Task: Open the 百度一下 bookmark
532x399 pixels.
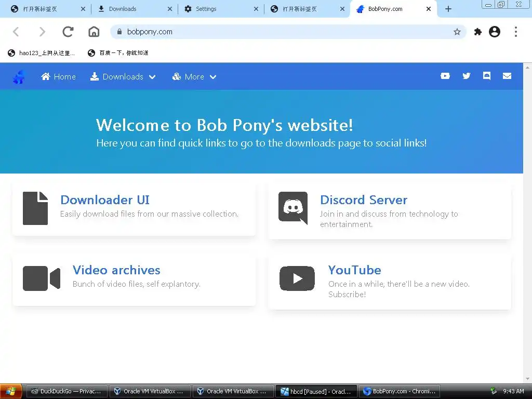Action: [x=118, y=53]
